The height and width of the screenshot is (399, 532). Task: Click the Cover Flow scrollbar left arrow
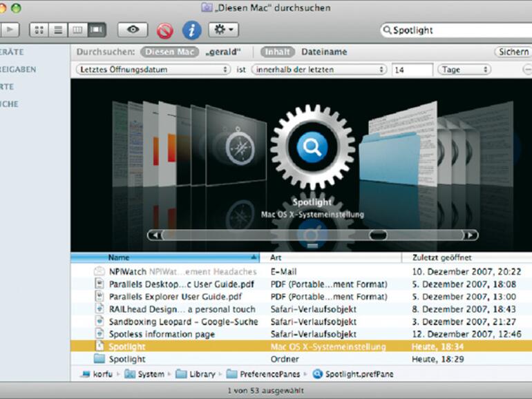[155, 235]
